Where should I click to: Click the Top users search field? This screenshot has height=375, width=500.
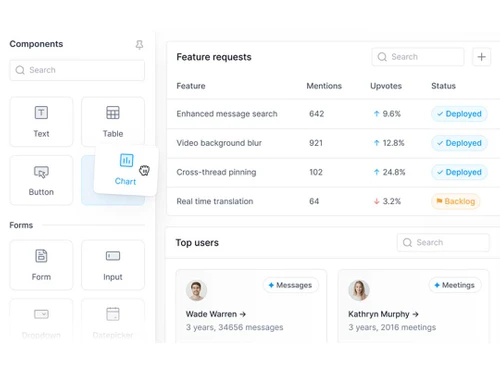click(x=443, y=243)
